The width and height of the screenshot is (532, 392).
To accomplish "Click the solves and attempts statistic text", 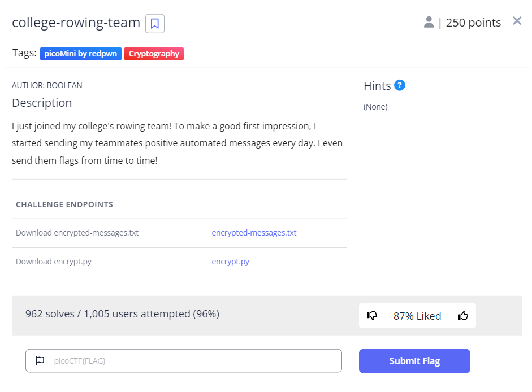I will [x=122, y=313].
